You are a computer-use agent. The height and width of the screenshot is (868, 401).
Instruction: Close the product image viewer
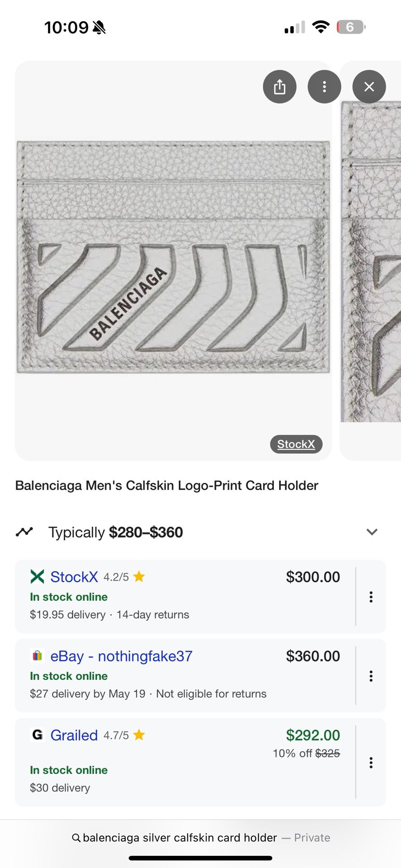coord(369,86)
